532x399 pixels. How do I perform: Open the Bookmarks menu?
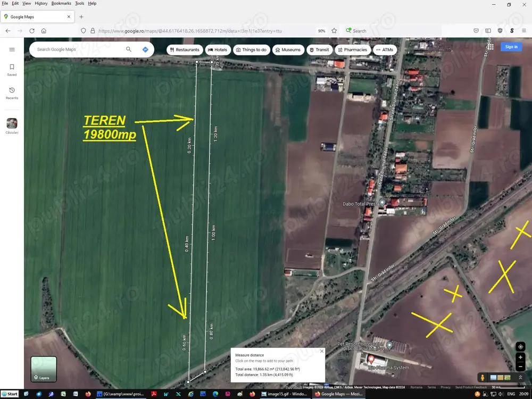(61, 3)
